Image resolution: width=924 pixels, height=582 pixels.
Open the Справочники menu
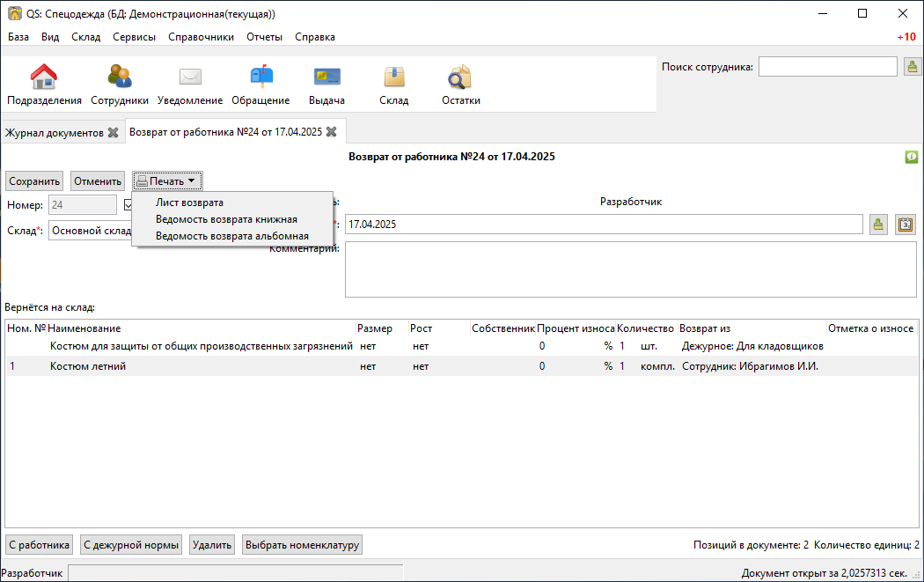pyautogui.click(x=201, y=37)
